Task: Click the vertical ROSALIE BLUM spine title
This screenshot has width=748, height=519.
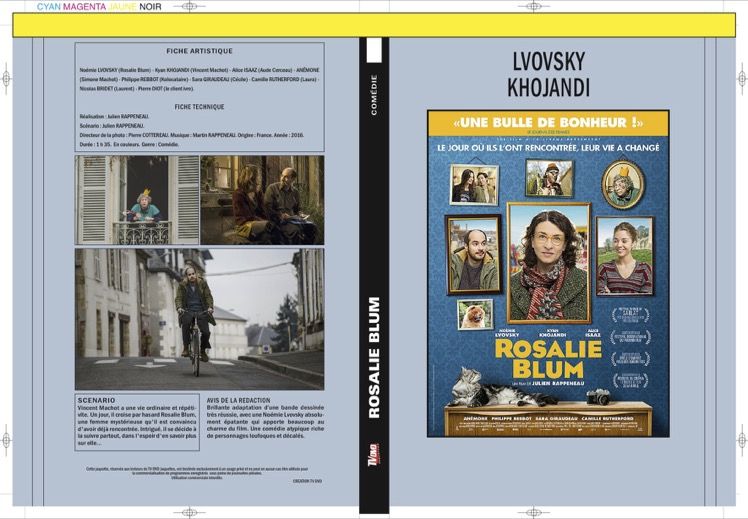Action: pos(374,357)
